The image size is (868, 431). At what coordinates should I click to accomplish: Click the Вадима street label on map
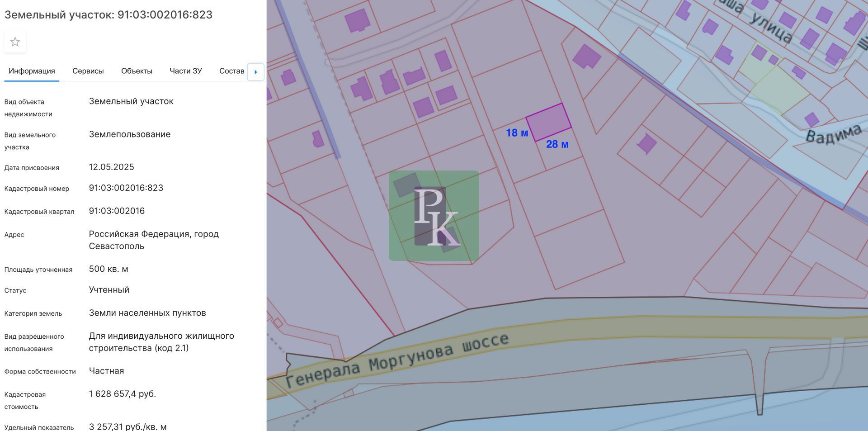click(x=834, y=134)
